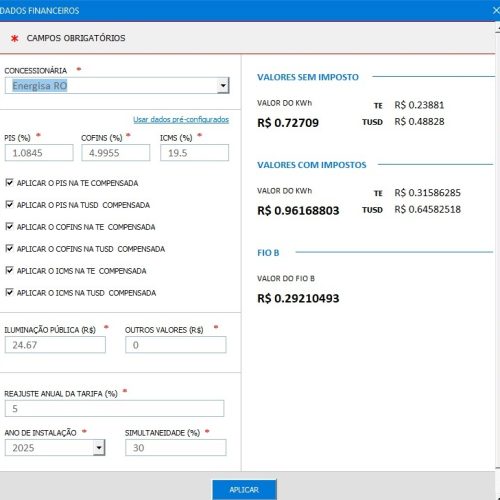Disable Aplicar o COFINS na TE compensada
This screenshot has width=500, height=500.
pyautogui.click(x=9, y=227)
